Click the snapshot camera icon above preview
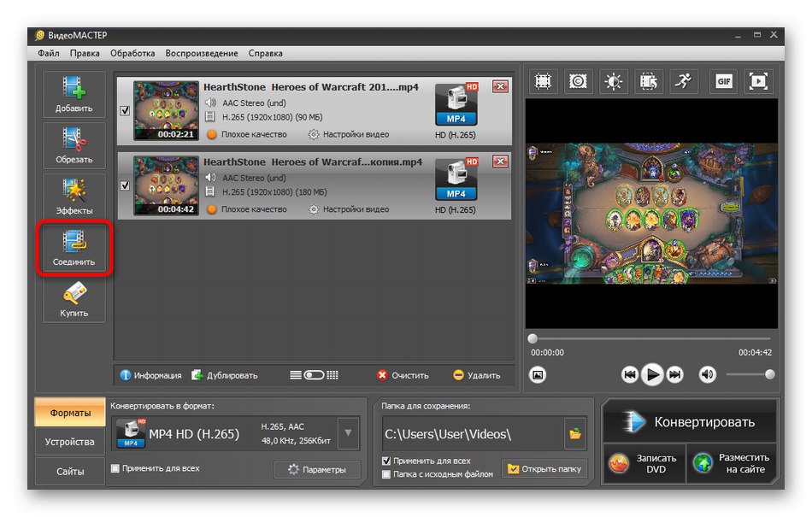Image resolution: width=812 pixels, height=517 pixels. 578,81
